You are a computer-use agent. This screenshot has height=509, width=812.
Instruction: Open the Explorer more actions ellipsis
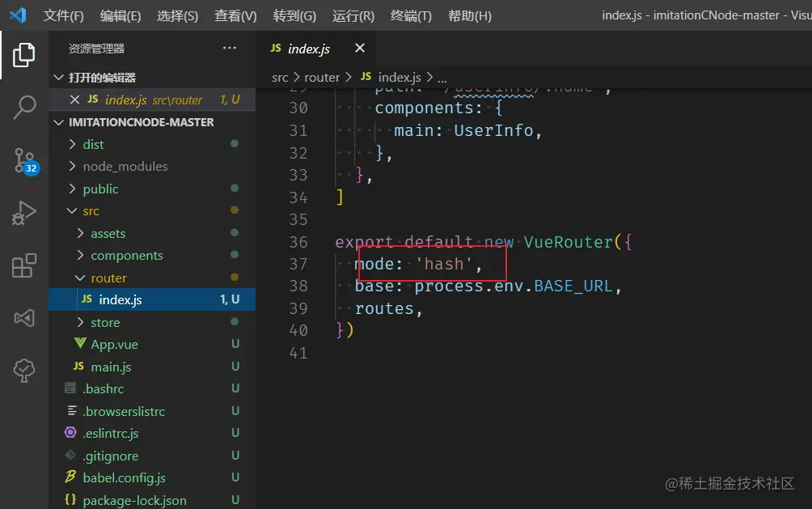click(230, 48)
